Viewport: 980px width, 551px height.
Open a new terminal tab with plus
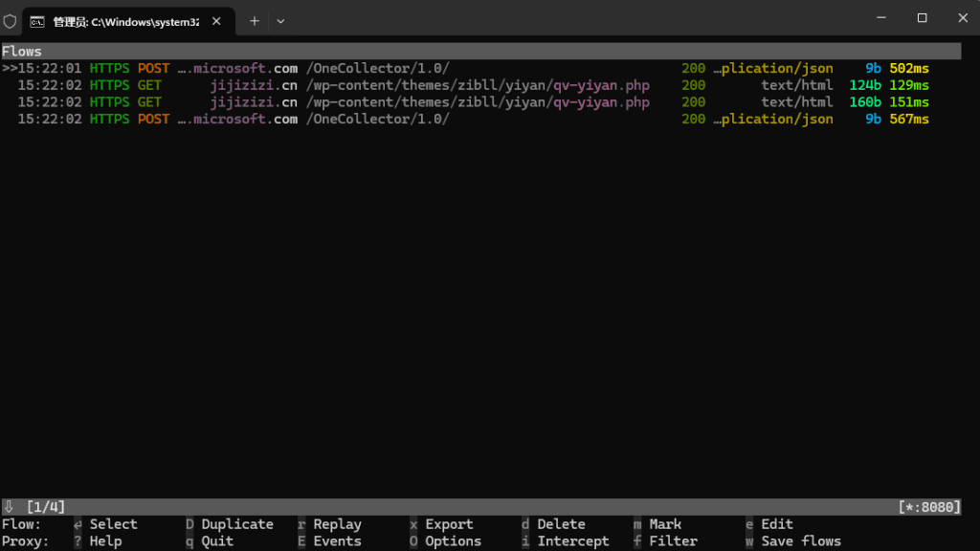tap(255, 20)
